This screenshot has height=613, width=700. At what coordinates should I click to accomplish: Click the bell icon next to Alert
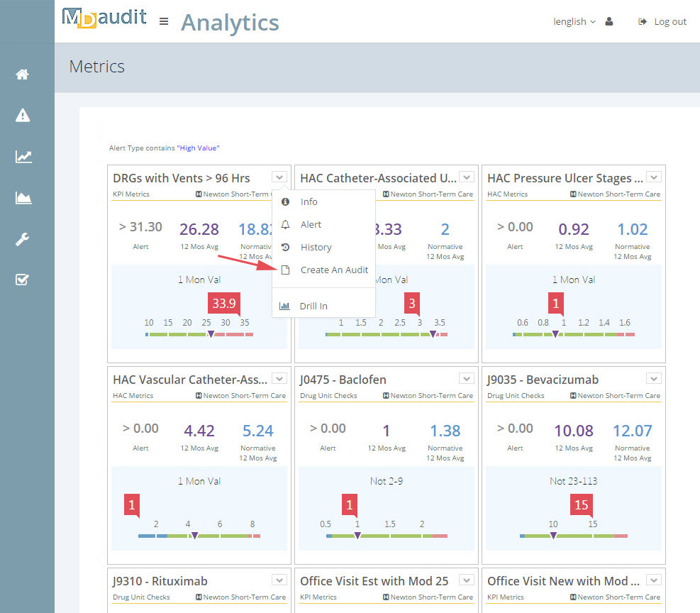(285, 225)
